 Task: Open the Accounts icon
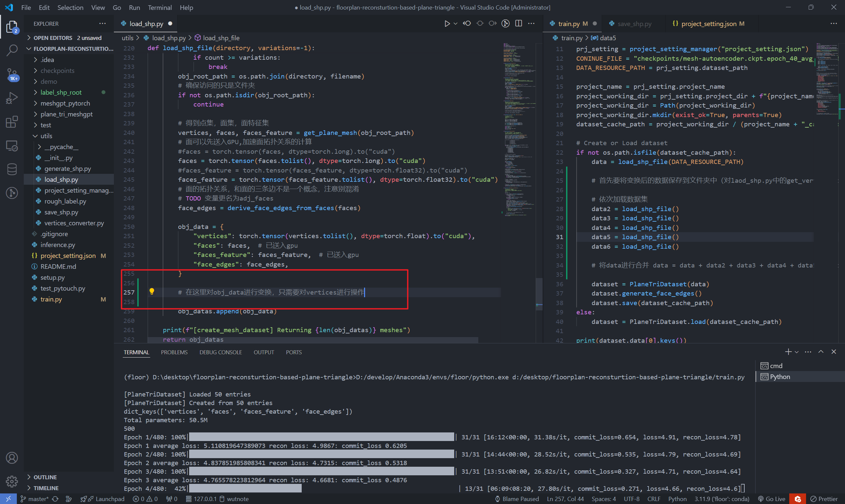click(12, 458)
